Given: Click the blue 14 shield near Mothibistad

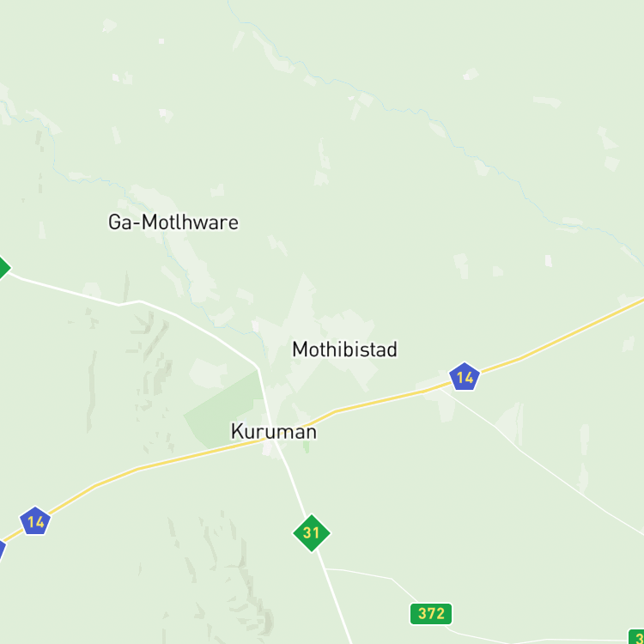Looking at the screenshot, I should point(464,377).
